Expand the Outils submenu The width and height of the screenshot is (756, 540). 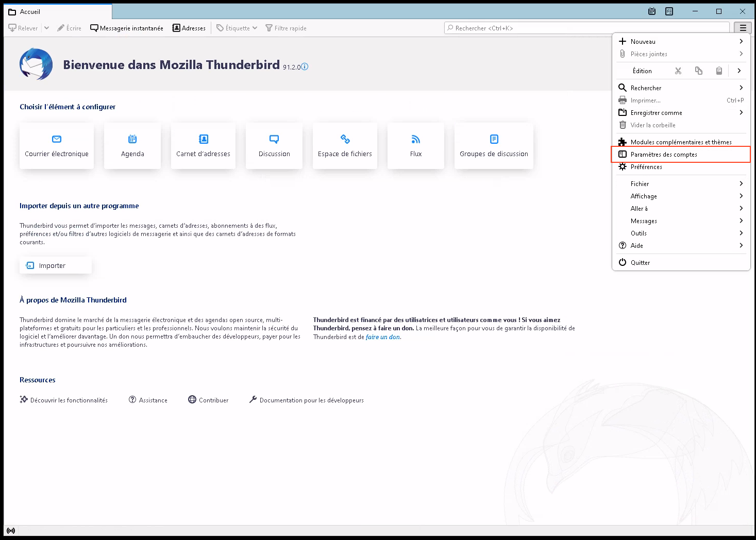(x=680, y=233)
